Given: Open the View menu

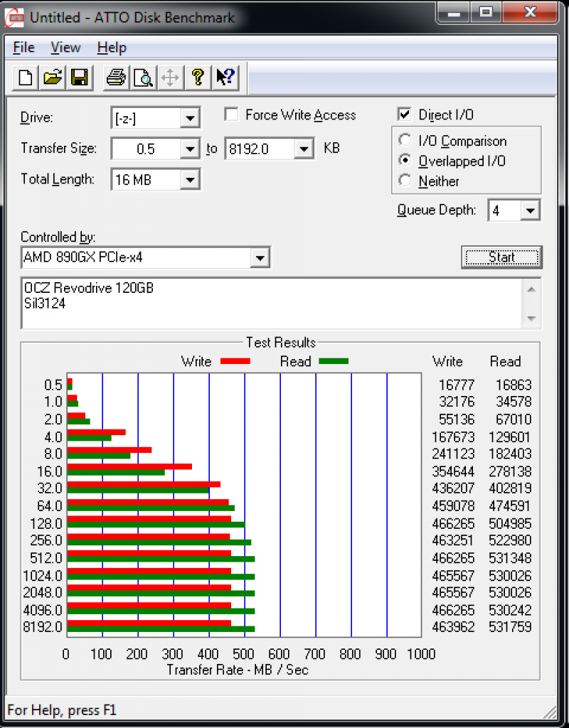Looking at the screenshot, I should 65,48.
